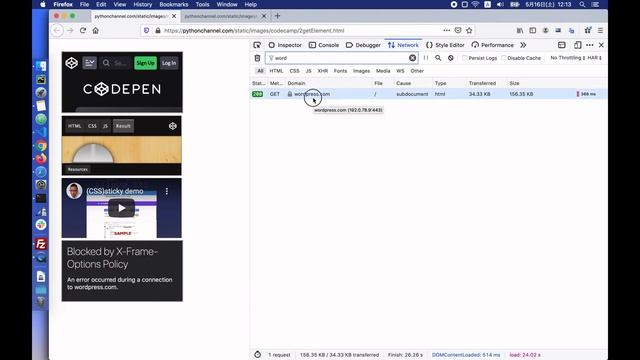This screenshot has width=640, height=360.
Task: Open network search magnifier
Action: pyautogui.click(x=438, y=58)
